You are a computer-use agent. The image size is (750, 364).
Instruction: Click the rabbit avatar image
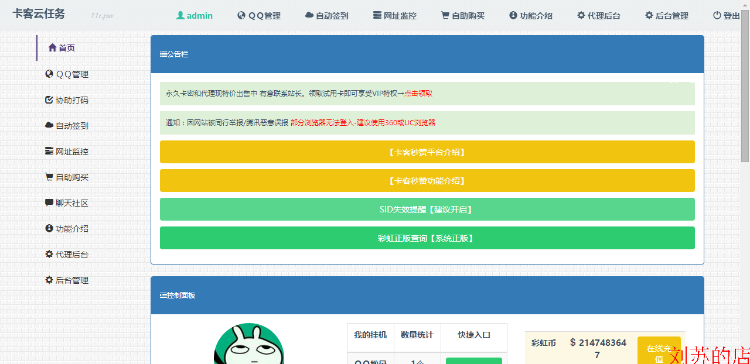249,344
